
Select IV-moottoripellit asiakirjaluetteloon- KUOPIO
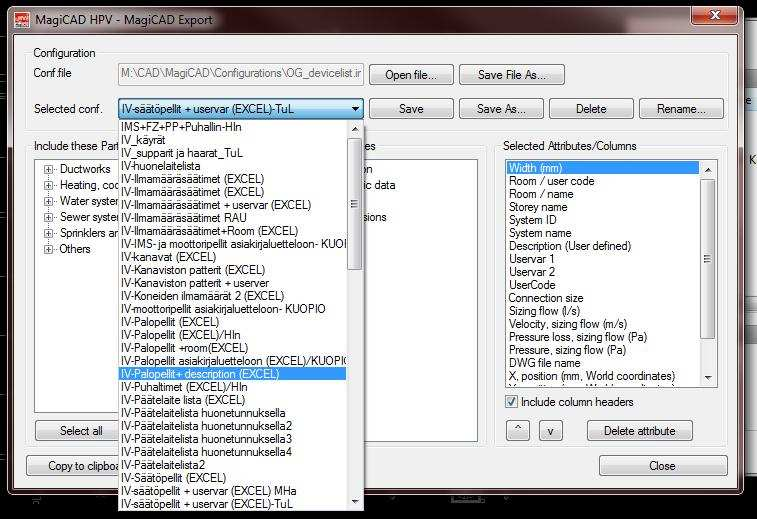point(232,309)
